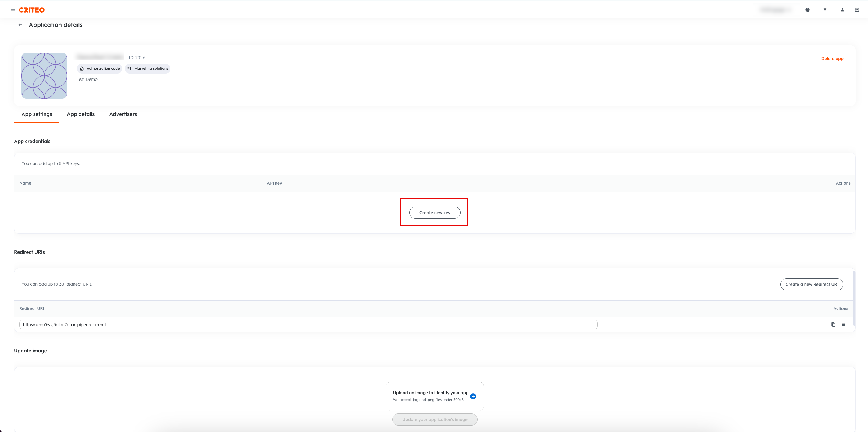Click the Marketing solutions badge
This screenshot has width=868, height=432.
[x=148, y=68]
